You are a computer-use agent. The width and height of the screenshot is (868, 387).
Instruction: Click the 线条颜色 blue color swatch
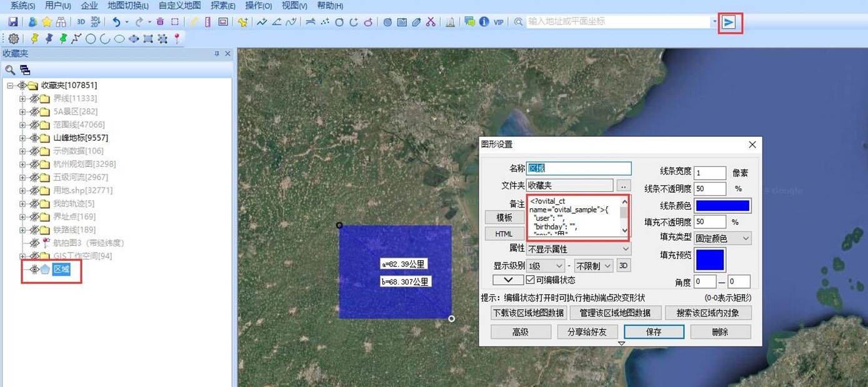(x=722, y=206)
